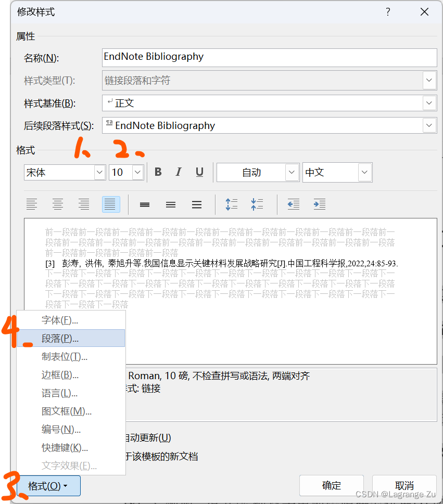Screen dimensions: 443x504
Task: Select justified alignment icon
Action: (111, 204)
